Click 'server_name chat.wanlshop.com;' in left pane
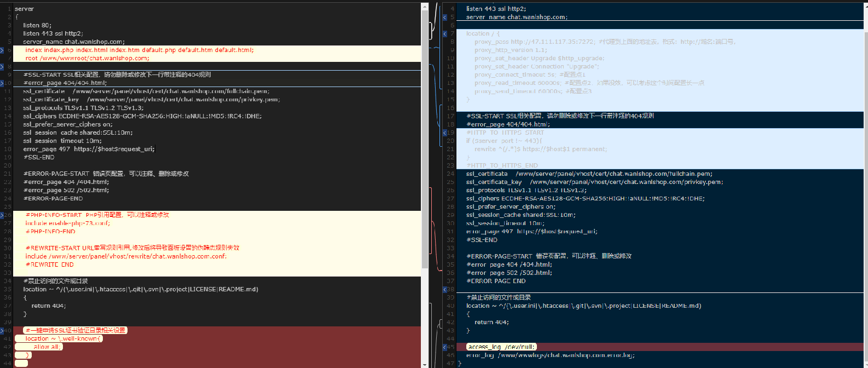The image size is (868, 368). click(x=74, y=42)
